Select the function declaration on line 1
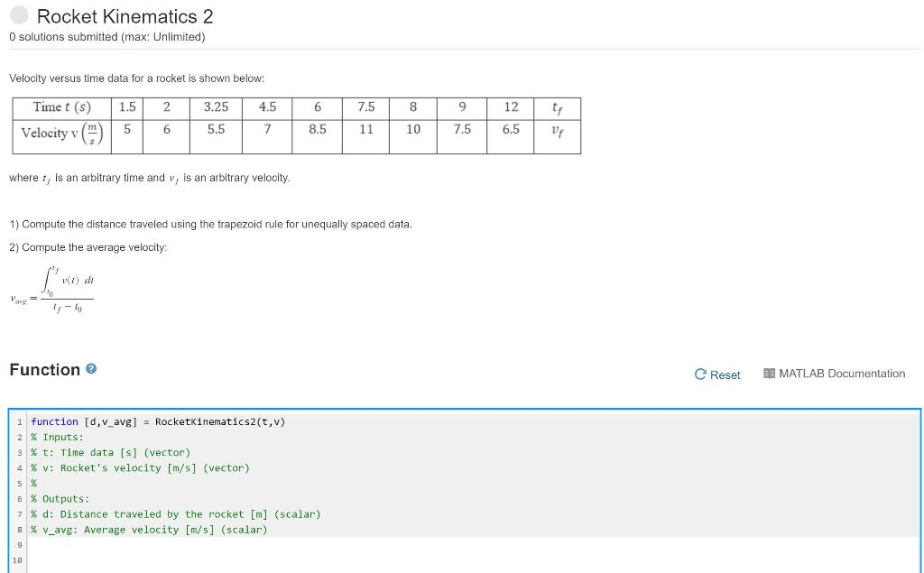 158,421
